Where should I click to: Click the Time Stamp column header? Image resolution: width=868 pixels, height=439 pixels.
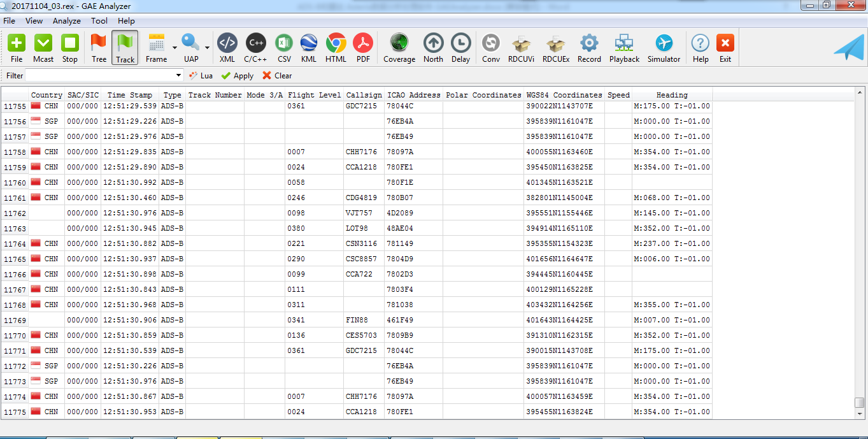point(130,95)
